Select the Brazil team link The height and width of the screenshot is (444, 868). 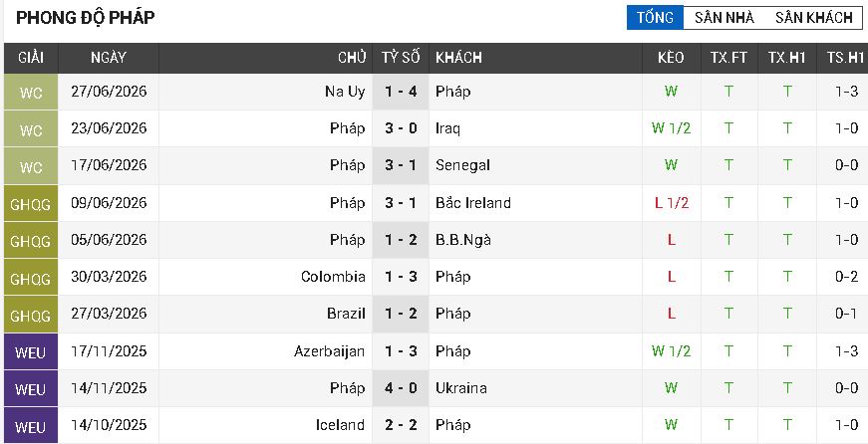tap(346, 314)
